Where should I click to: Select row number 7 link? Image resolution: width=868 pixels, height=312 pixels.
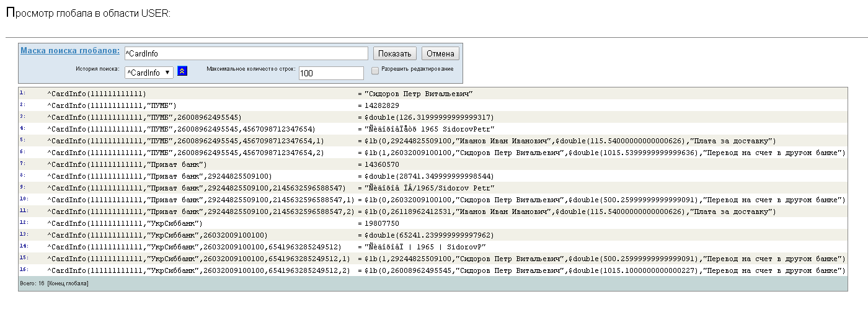22,163
